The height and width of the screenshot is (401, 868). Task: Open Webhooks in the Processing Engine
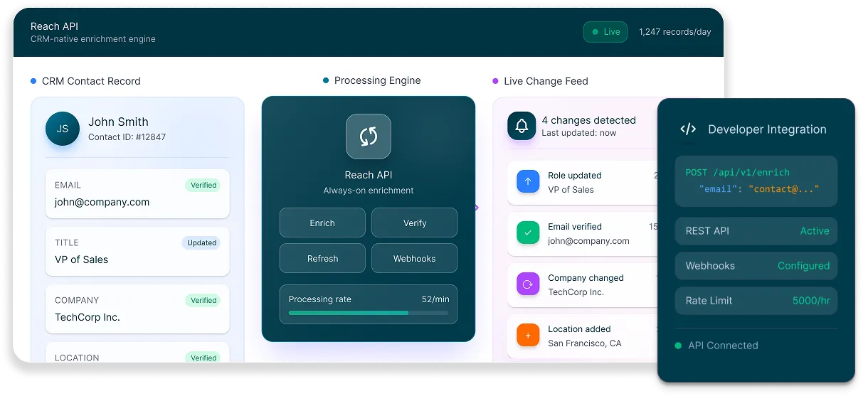(415, 258)
